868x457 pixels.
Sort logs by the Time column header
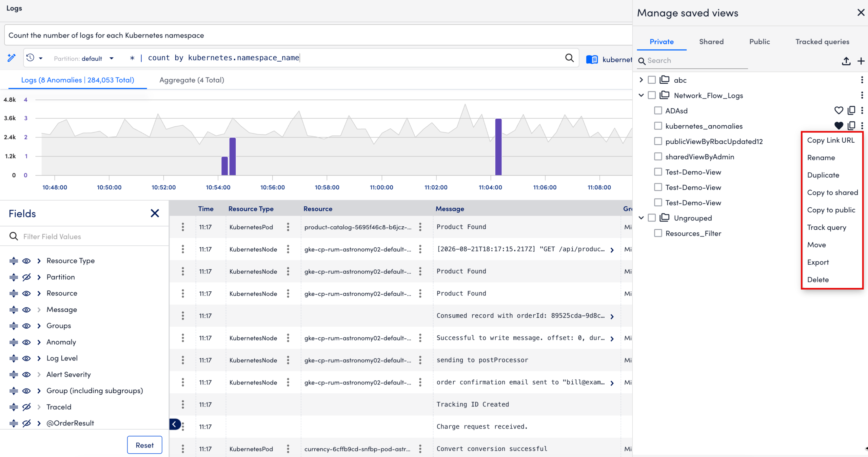coord(206,209)
